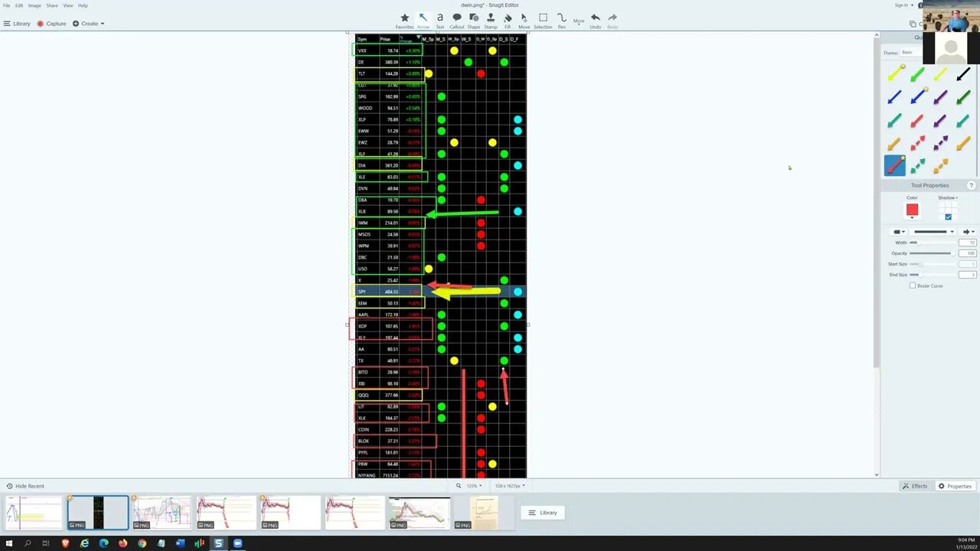
Task: Select the Callout tool
Action: [457, 21]
